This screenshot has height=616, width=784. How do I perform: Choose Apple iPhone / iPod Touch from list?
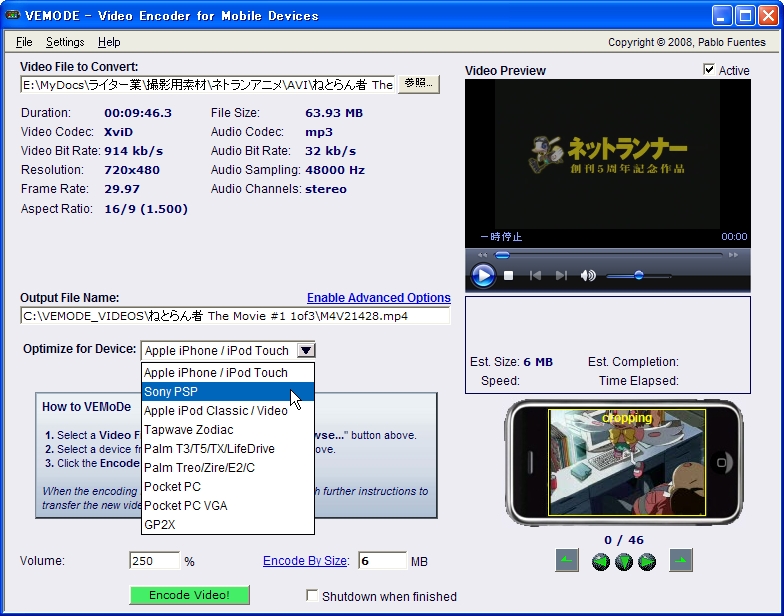tap(228, 372)
